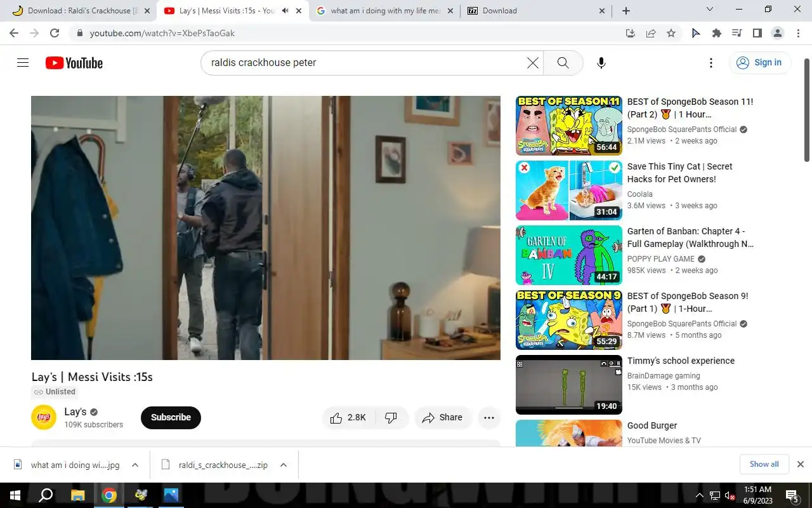812x508 pixels.
Task: Start voice search with the microphone icon
Action: pos(601,63)
